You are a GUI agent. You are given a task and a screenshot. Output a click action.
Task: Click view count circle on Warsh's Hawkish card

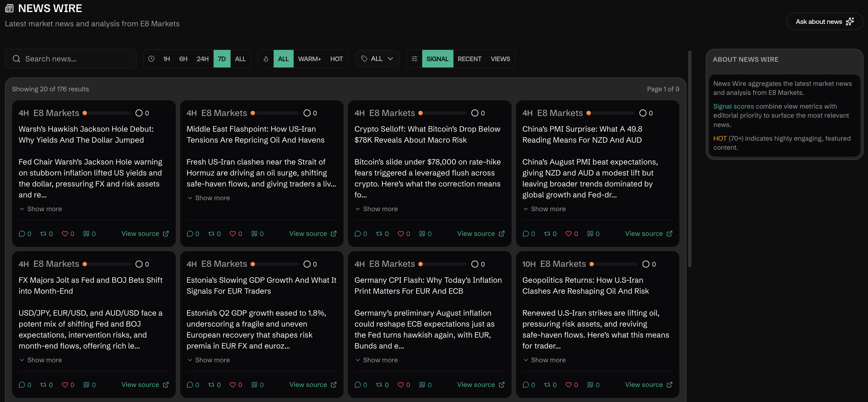click(139, 113)
